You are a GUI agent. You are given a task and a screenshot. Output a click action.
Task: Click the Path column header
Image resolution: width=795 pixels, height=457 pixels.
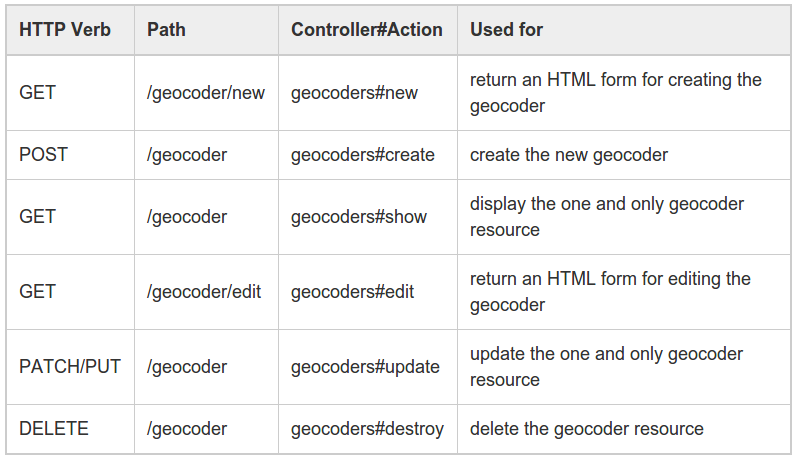coord(166,30)
